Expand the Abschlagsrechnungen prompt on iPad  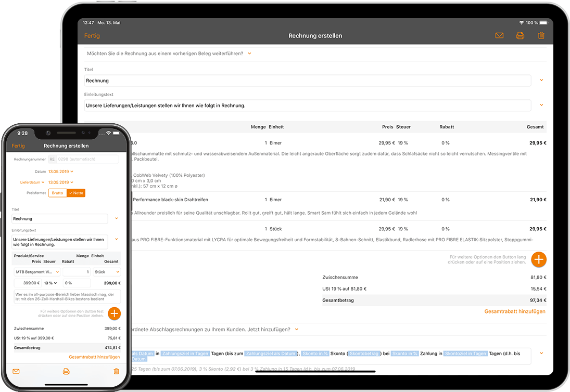297,330
